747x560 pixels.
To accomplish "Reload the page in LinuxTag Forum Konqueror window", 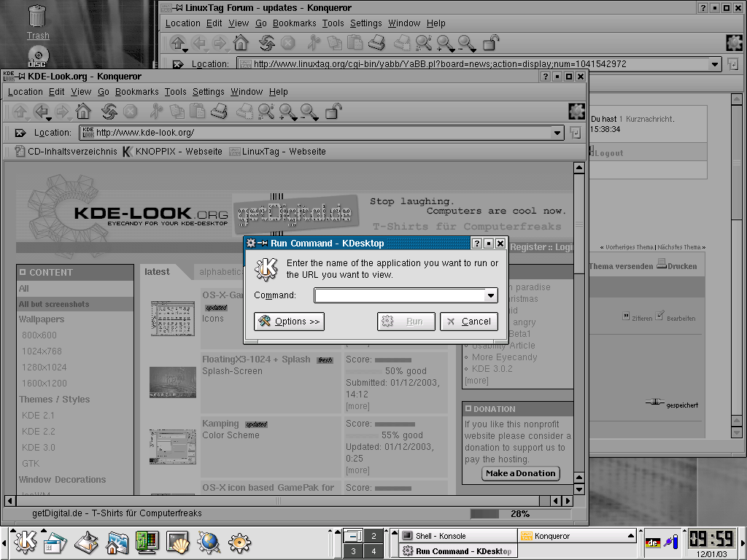I will tap(267, 43).
